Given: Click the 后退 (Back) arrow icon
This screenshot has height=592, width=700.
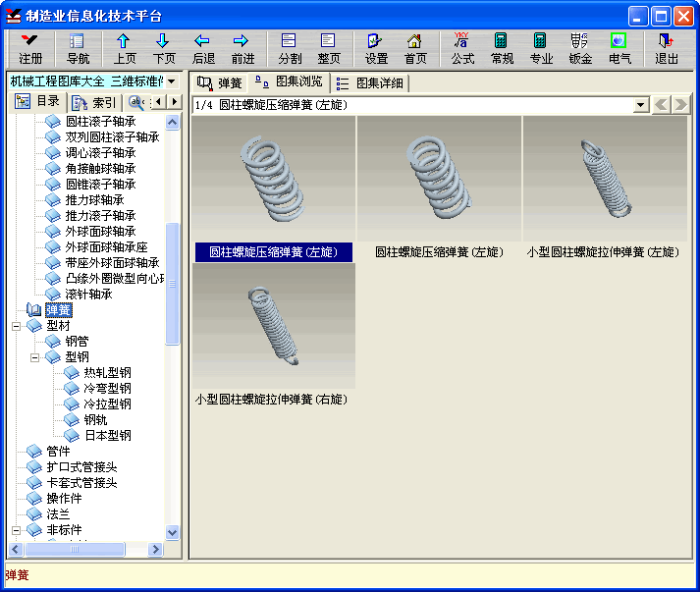Looking at the screenshot, I should (x=202, y=48).
